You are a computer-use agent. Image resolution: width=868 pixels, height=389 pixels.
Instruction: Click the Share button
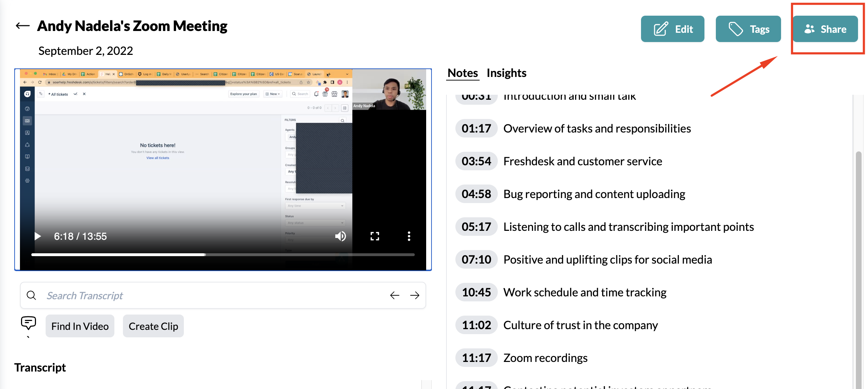[825, 29]
